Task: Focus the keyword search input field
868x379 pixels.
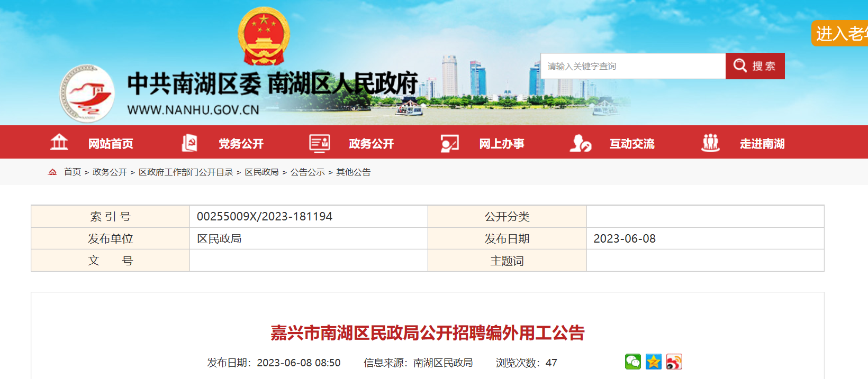Action: point(633,66)
